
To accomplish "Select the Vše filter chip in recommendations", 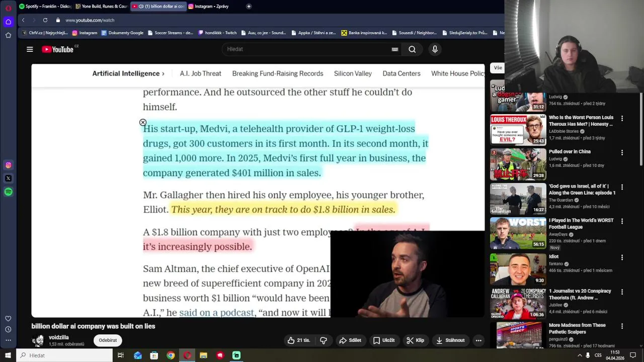I will (498, 68).
